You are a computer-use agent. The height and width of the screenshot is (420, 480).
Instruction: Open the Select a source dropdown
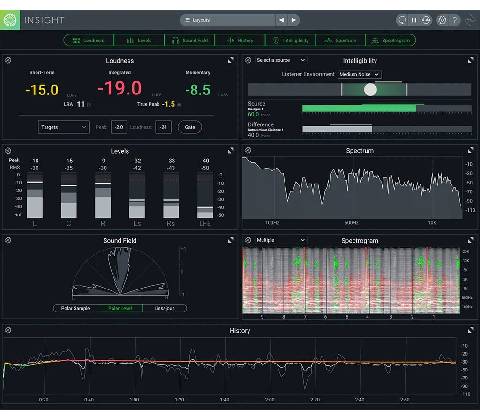coord(281,60)
